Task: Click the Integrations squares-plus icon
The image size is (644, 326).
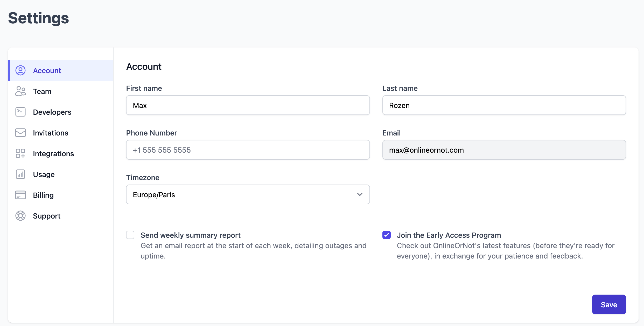Action: pos(20,153)
